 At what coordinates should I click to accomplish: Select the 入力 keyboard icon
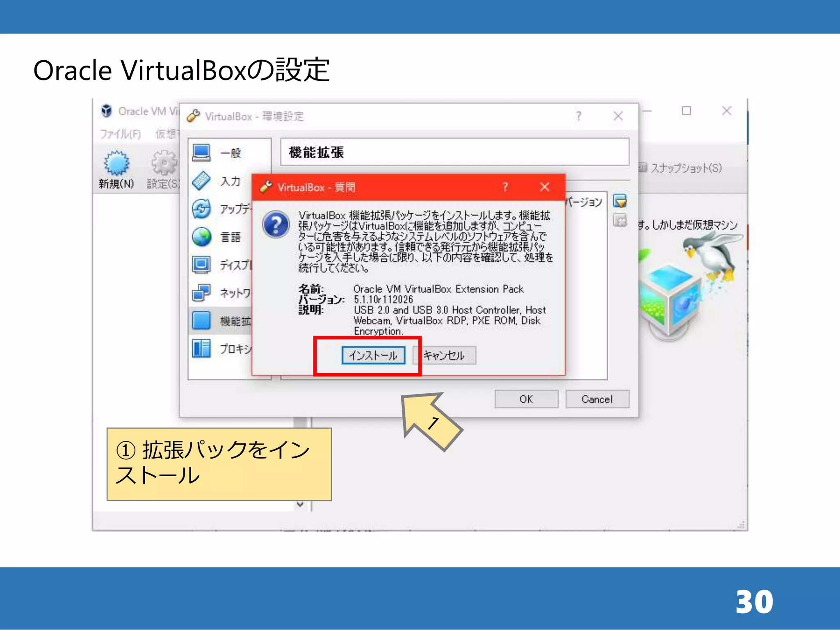[x=201, y=181]
